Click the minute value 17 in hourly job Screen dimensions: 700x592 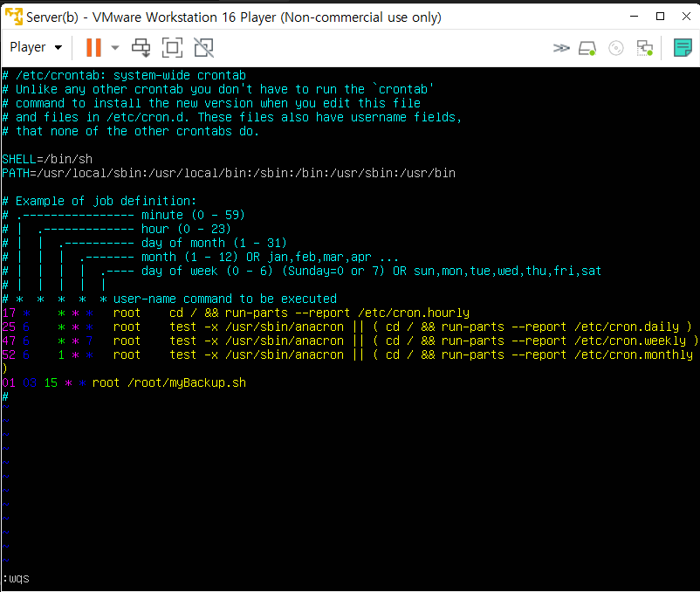tap(9, 313)
